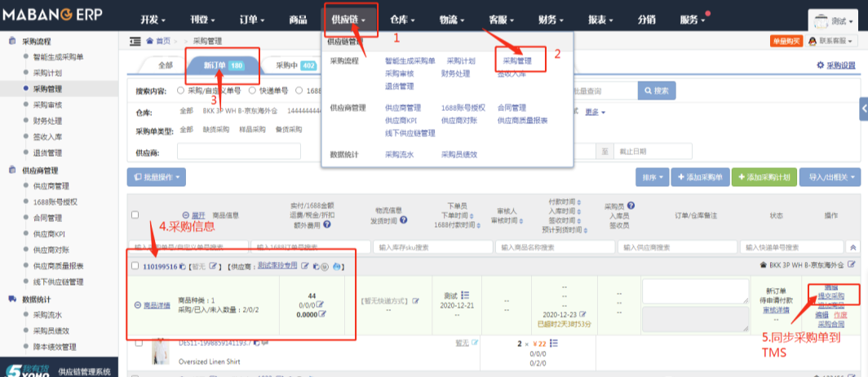Click help icon next to 采购员
Viewport: 868px width, 377px height.
tap(631, 206)
